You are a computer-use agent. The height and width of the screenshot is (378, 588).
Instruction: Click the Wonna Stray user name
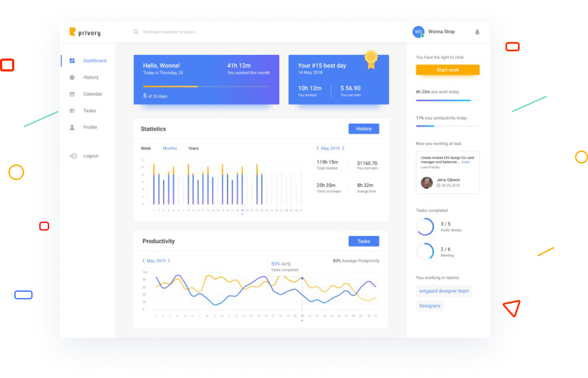(442, 32)
